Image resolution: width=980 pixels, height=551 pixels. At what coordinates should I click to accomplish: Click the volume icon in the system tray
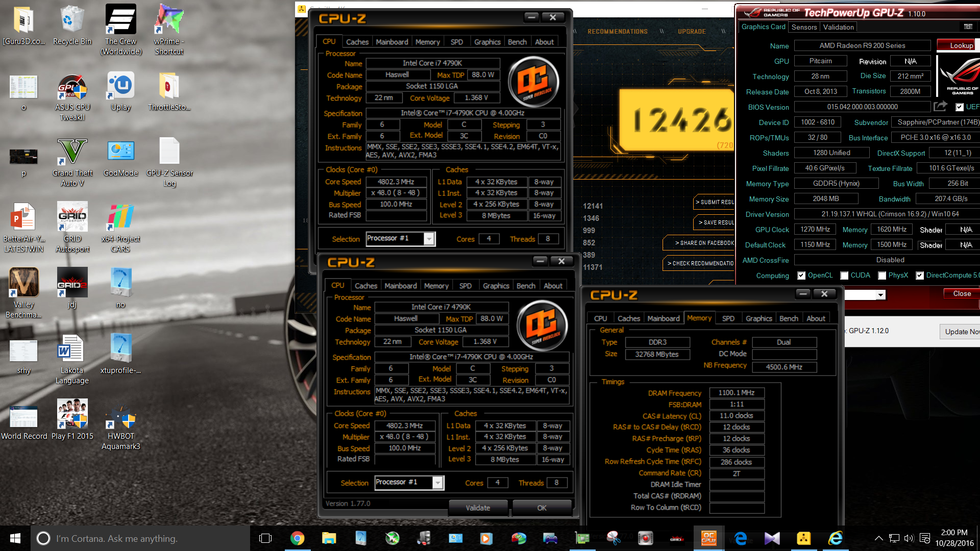pos(909,538)
